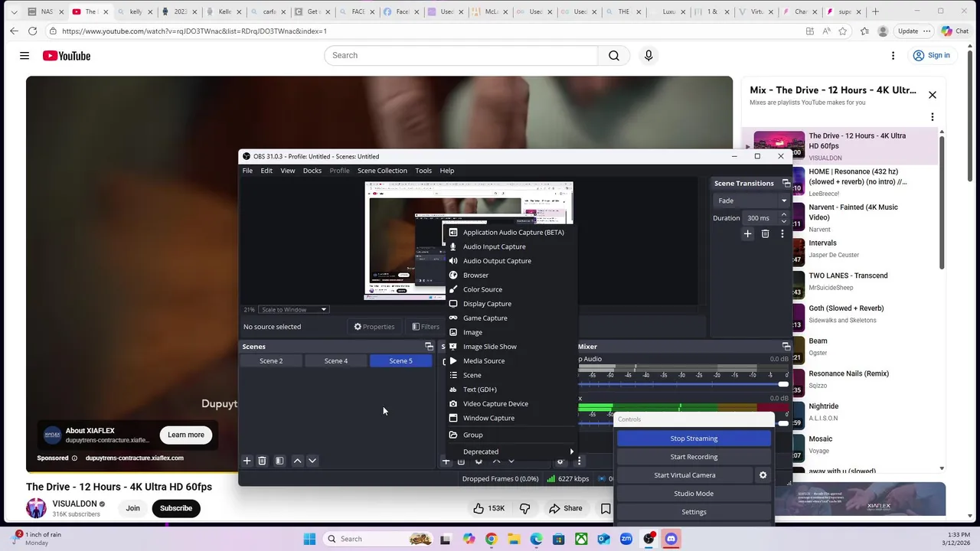Open transition properties three-dot menu

[782, 233]
